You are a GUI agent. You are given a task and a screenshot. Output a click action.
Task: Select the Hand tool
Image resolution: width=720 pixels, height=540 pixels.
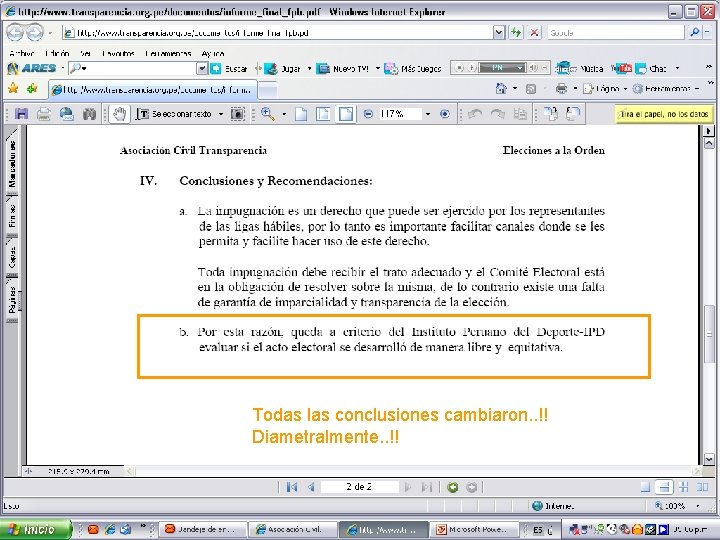click(119, 114)
